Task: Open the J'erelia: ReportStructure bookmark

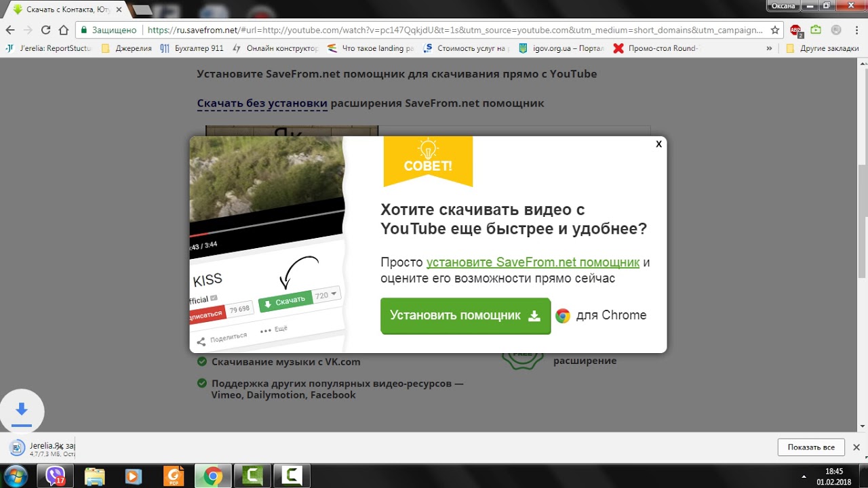Action: pyautogui.click(x=49, y=48)
